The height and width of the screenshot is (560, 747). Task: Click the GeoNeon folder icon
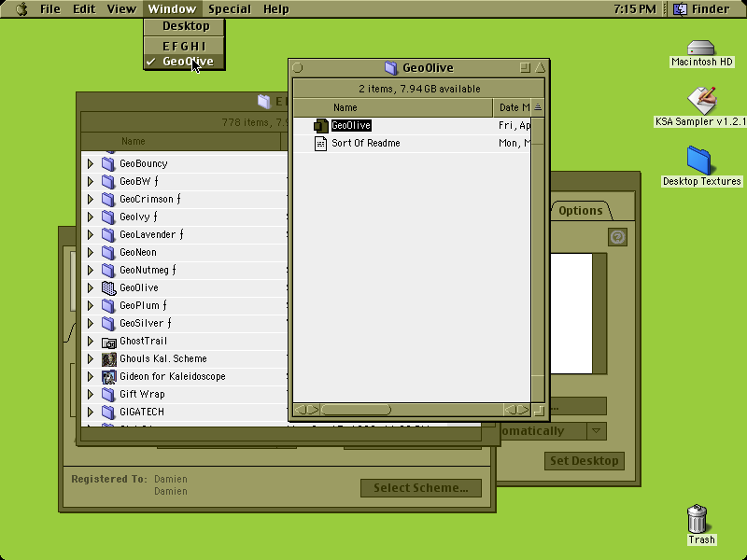pos(108,252)
